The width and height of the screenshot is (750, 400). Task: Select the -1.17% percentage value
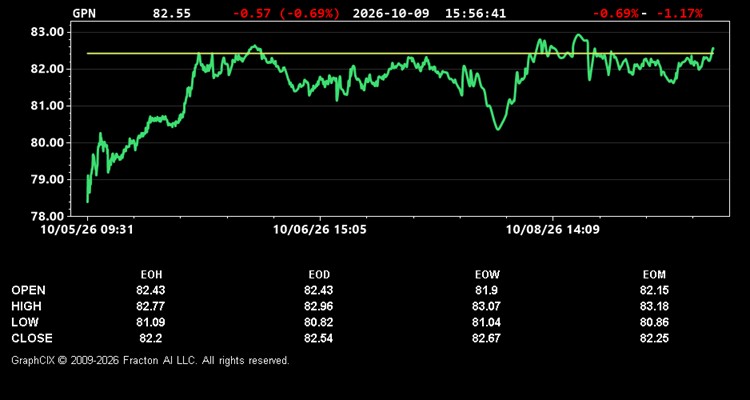pyautogui.click(x=680, y=13)
